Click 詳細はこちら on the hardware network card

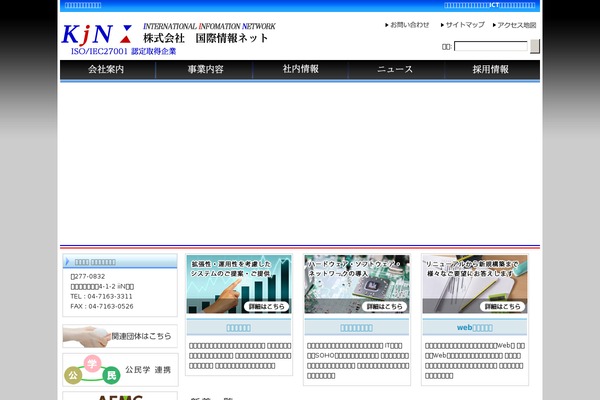[384, 307]
